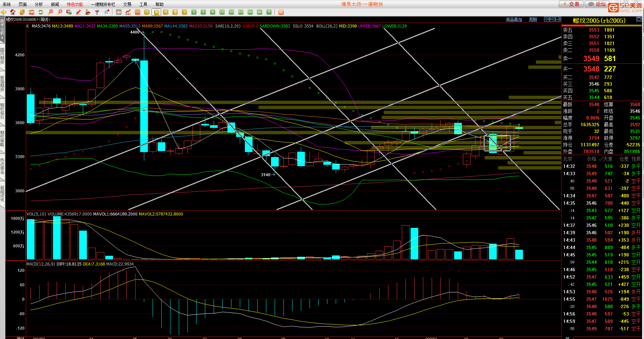Open the funnel filter icon
The height and width of the screenshot is (339, 644).
[97, 12]
